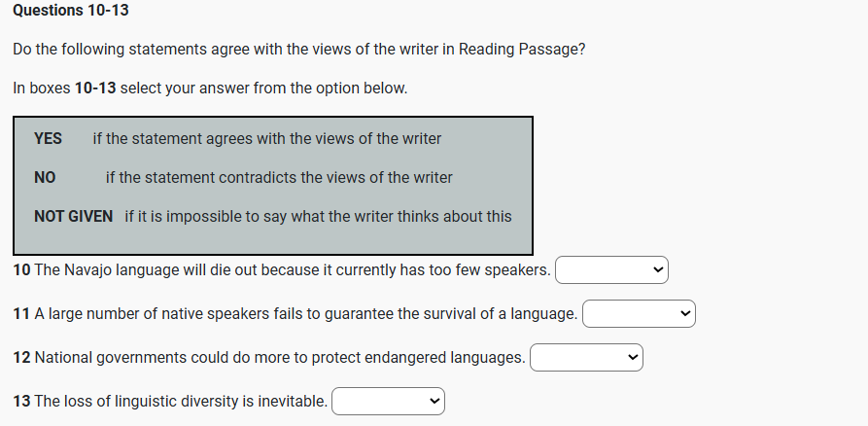Click the bold question number 12
This screenshot has height=426, width=868.
pos(21,357)
